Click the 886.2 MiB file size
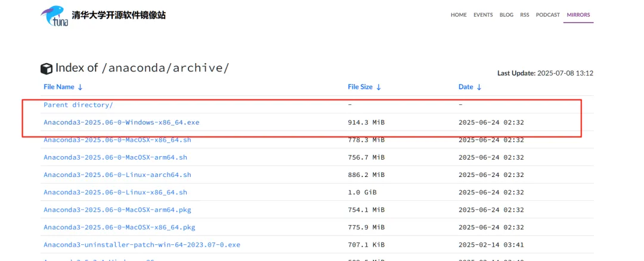 [x=366, y=175]
